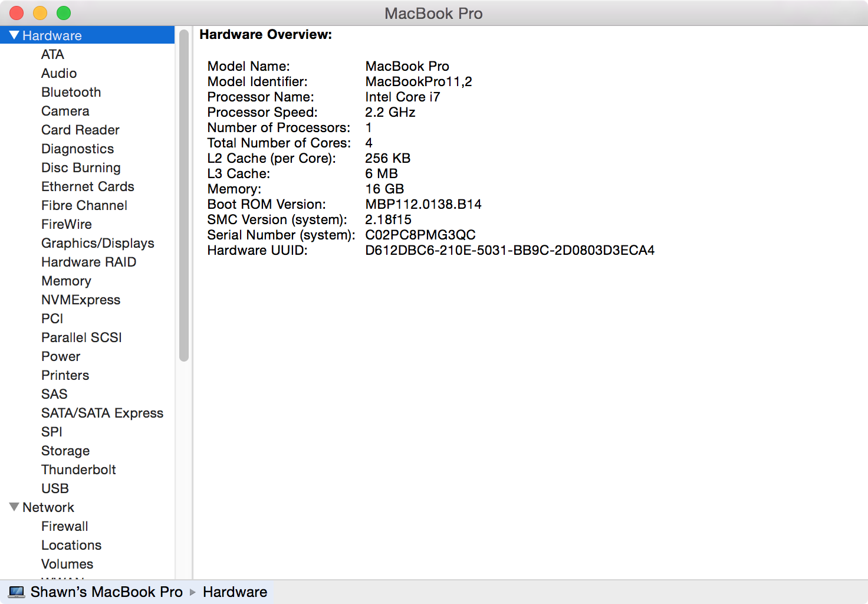Select Ethernet Cards entry
Screen dimensions: 868x604
[x=88, y=186]
